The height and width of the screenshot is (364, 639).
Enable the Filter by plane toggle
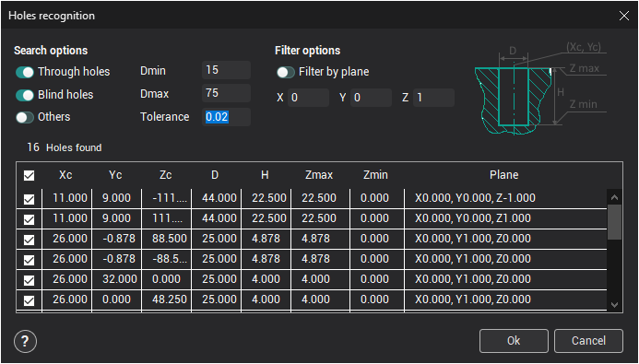click(286, 73)
